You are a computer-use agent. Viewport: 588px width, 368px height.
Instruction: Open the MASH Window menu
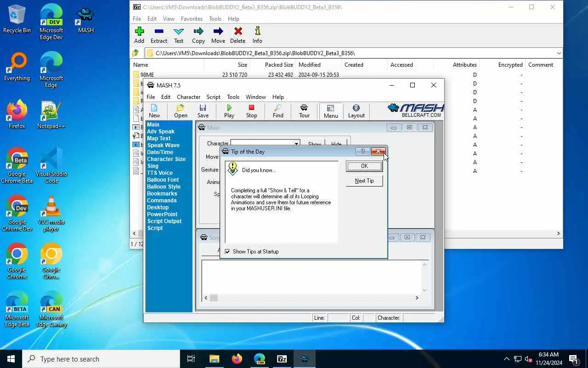point(256,97)
